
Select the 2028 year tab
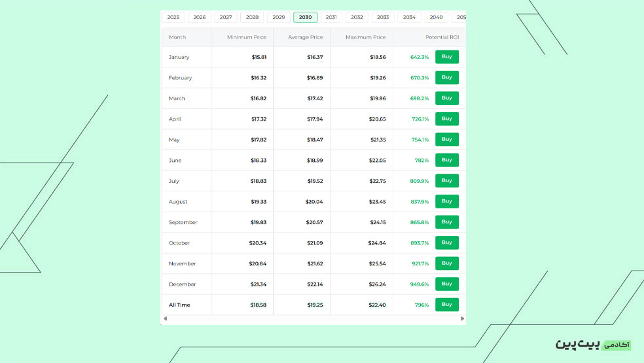click(x=252, y=17)
